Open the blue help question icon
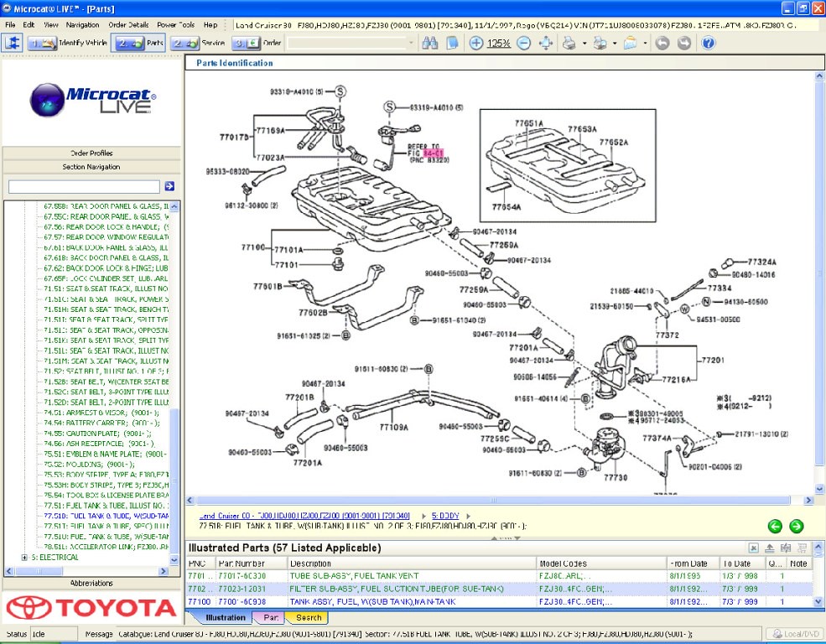Viewport: 826px width, 644px height. [709, 43]
